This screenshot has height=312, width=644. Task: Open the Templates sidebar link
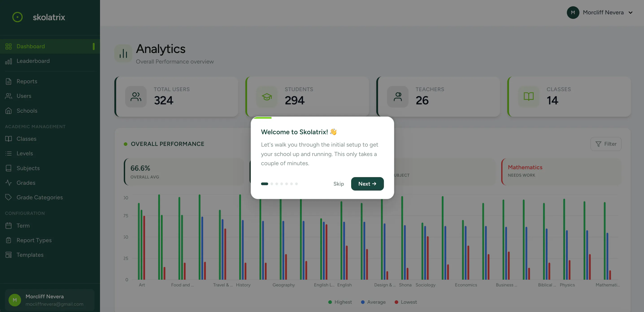pos(50,255)
